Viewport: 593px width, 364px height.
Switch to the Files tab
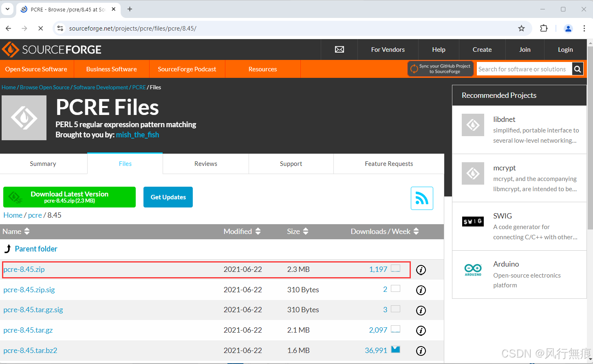point(125,164)
